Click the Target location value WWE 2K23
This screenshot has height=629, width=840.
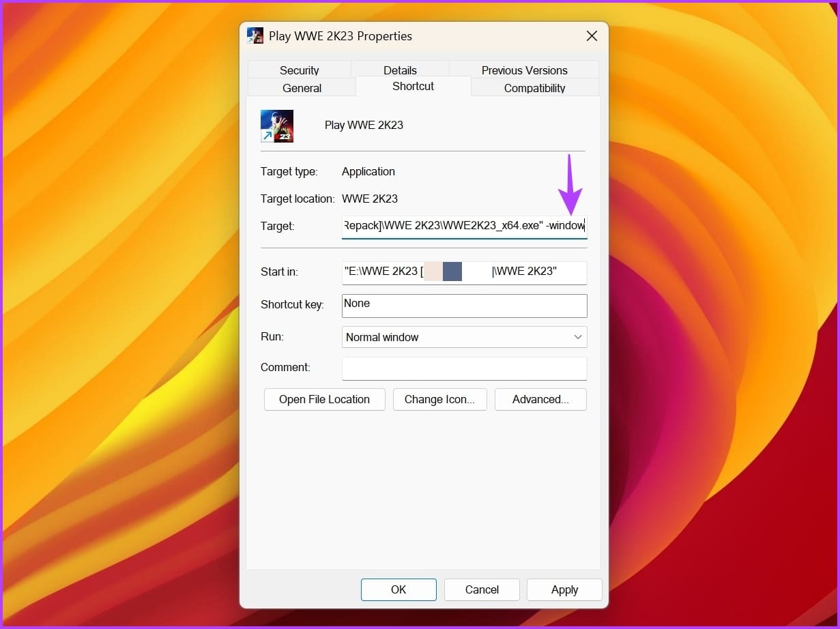[370, 199]
